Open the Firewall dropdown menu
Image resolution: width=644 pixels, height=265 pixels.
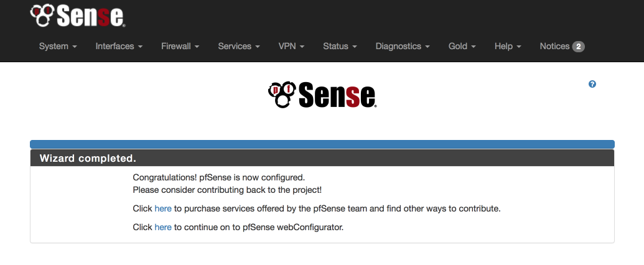(x=180, y=47)
